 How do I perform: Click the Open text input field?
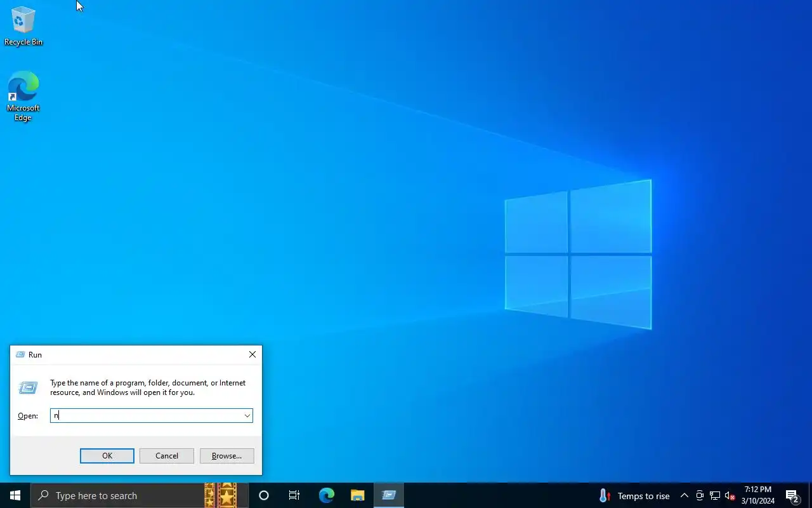[x=147, y=416]
